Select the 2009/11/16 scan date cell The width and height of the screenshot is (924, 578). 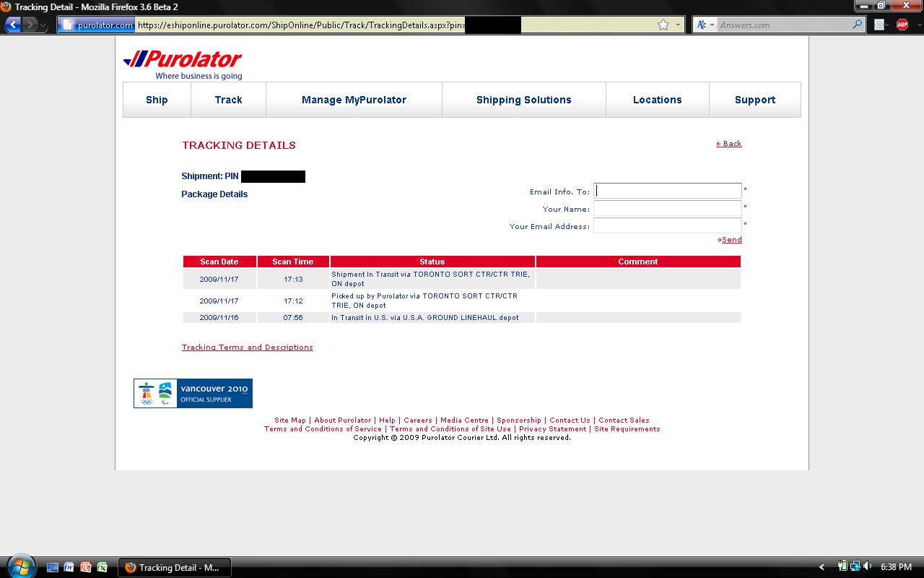(x=219, y=317)
